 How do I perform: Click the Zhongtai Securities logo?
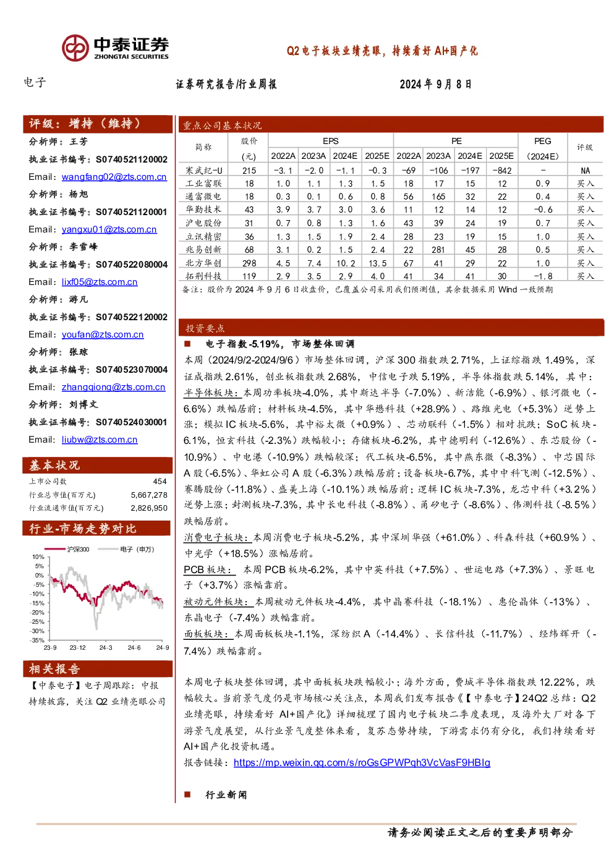click(x=115, y=48)
